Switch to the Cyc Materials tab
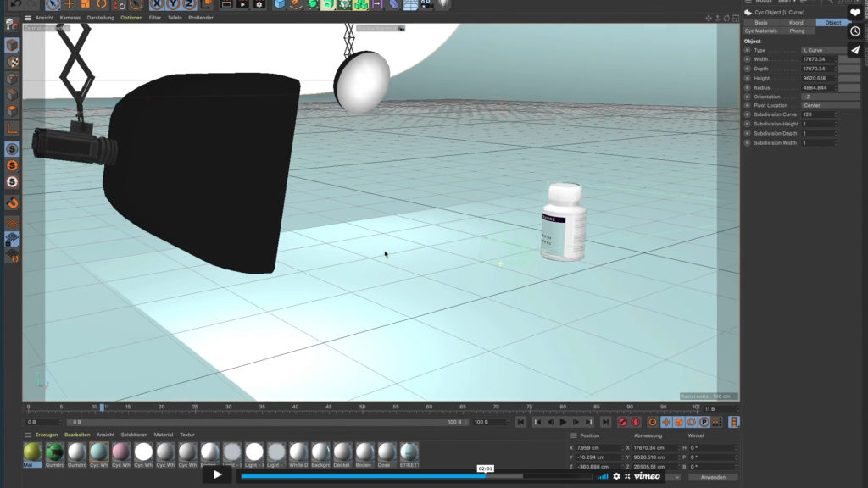Screen dimensions: 868x488 (x=760, y=31)
